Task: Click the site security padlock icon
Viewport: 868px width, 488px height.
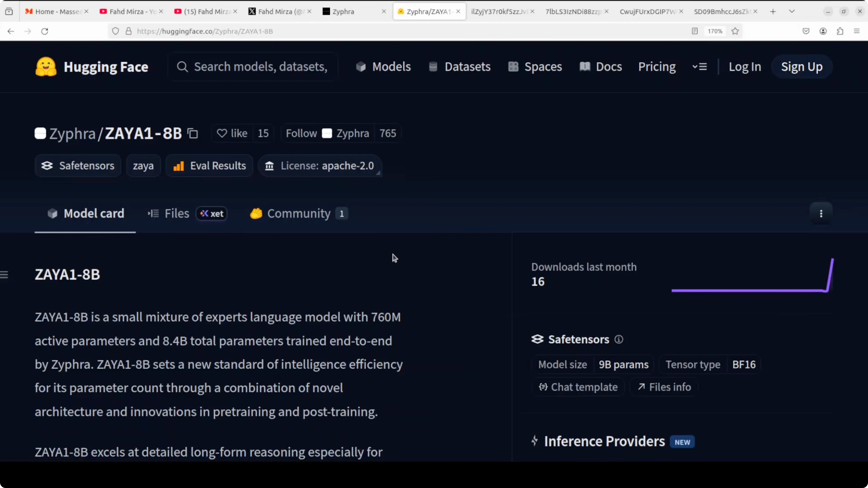Action: click(x=128, y=31)
